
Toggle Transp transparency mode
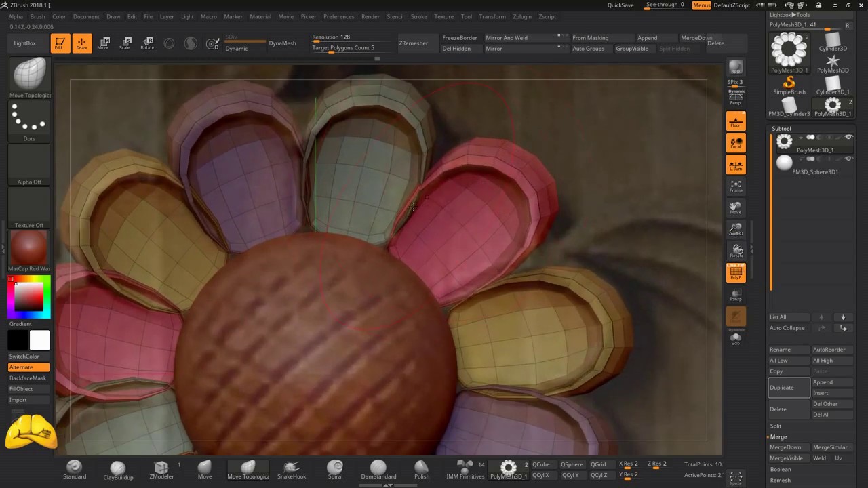pos(736,295)
